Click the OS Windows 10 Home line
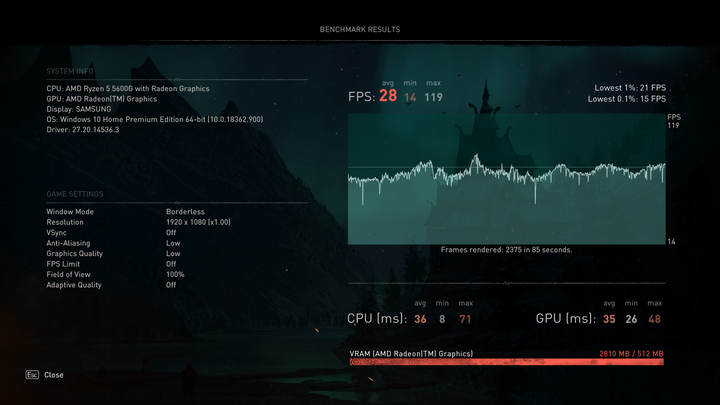The width and height of the screenshot is (720, 405). pyautogui.click(x=155, y=119)
